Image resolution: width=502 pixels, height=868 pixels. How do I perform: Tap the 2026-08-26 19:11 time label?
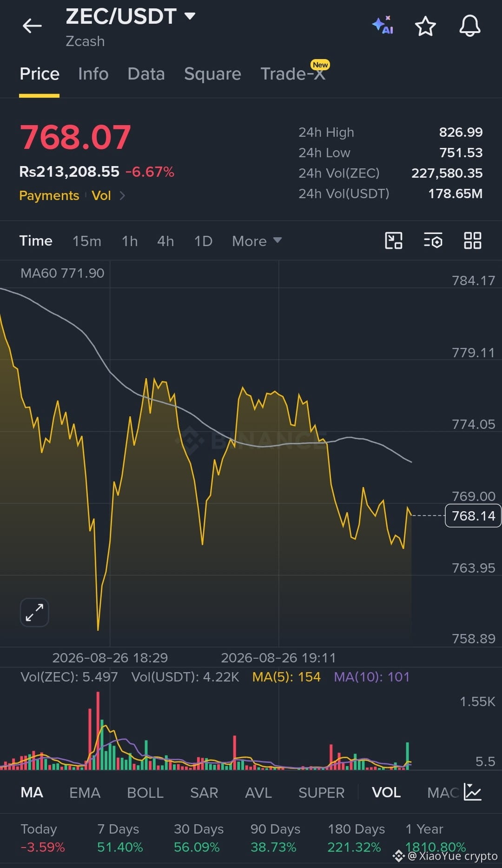click(278, 658)
